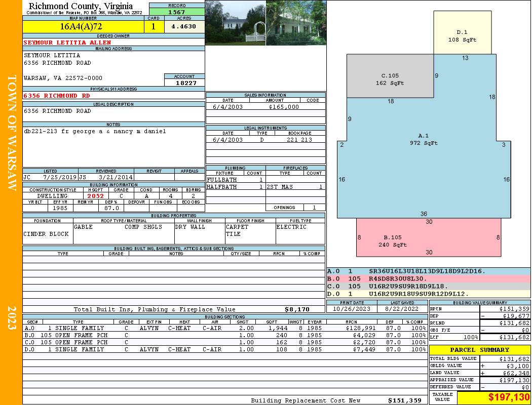
Task: Select the B.0 105 sketch vector row
Action: pos(429,278)
